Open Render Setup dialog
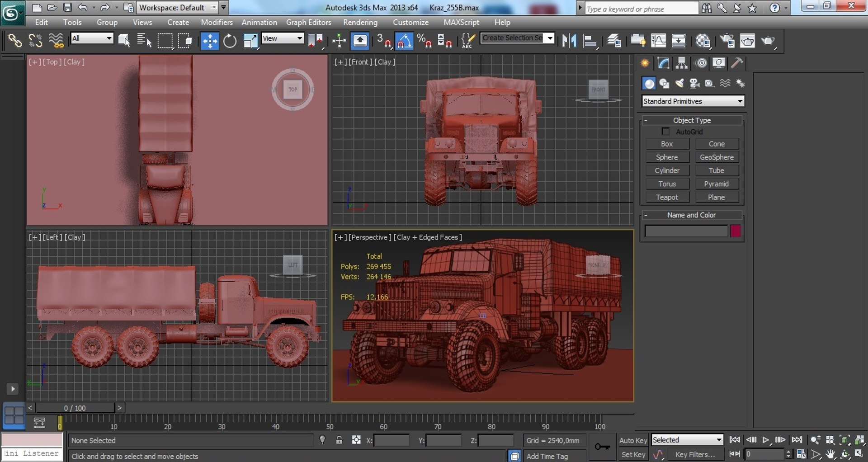The image size is (868, 462). tap(727, 41)
